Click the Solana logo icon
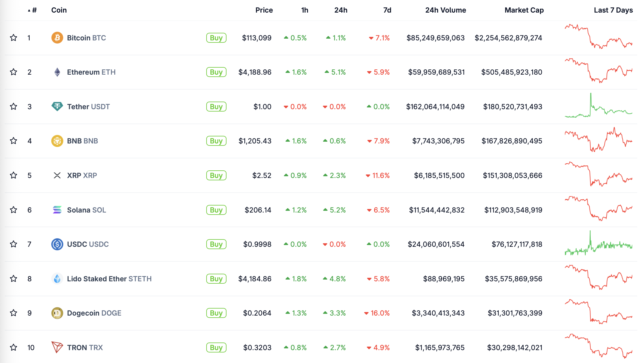Viewport: 644px width, 363px height. [57, 210]
